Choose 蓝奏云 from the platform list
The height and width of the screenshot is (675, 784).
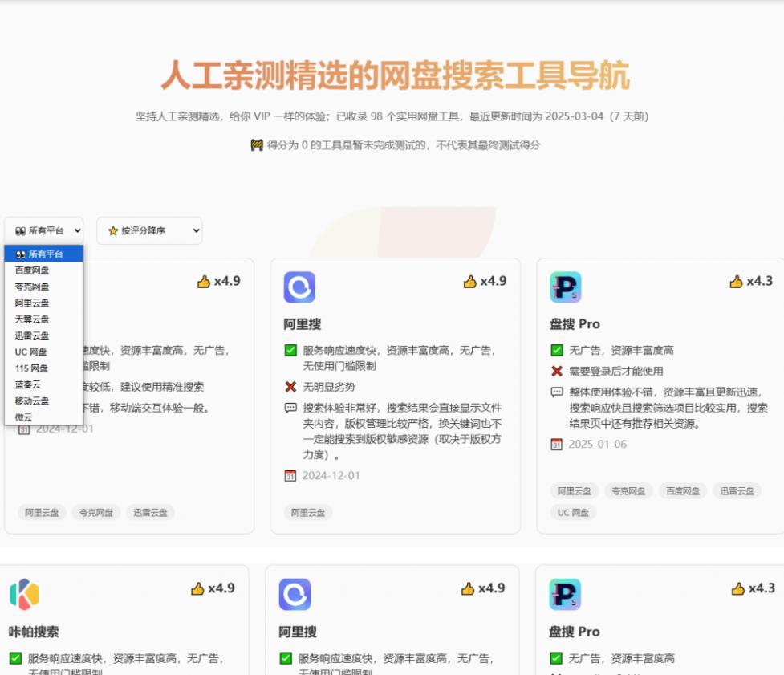(x=43, y=384)
